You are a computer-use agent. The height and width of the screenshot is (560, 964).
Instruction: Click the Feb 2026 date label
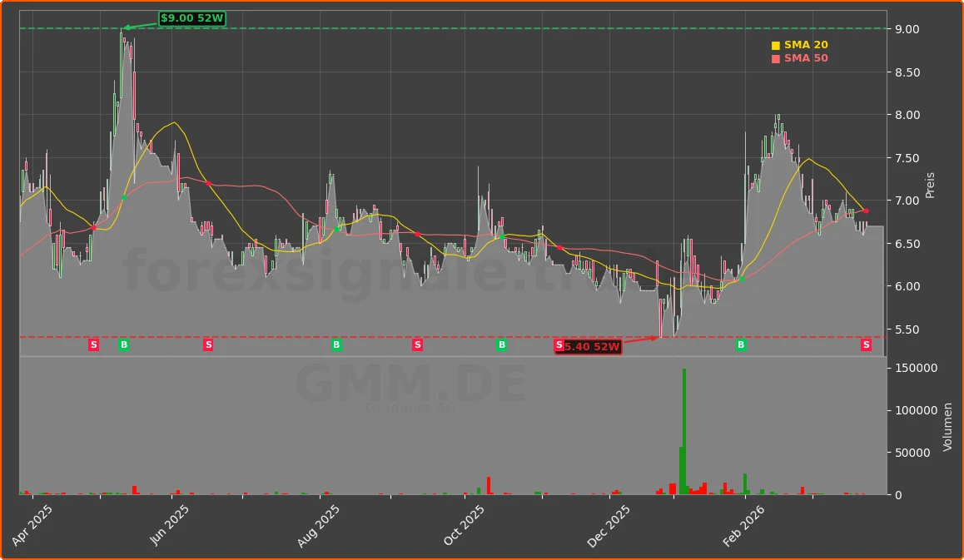pos(744,526)
